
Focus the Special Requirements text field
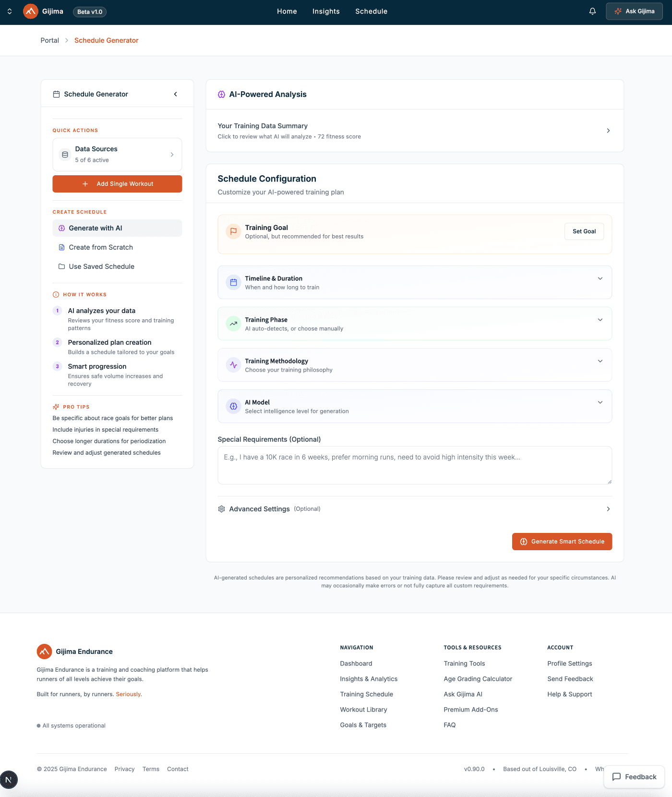[414, 465]
